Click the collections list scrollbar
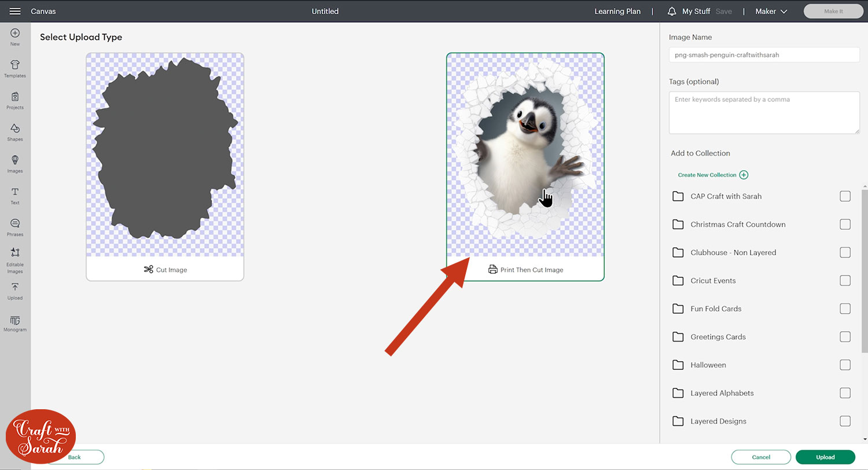Image resolution: width=868 pixels, height=470 pixels. point(865,272)
